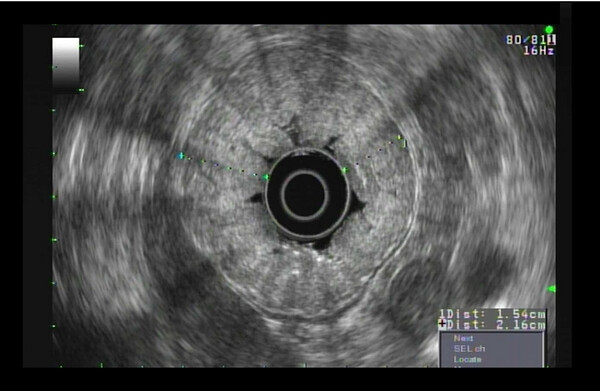This screenshot has width=600, height=391.
Task: Click the 16Hz frame rate label
Action: click(x=538, y=51)
